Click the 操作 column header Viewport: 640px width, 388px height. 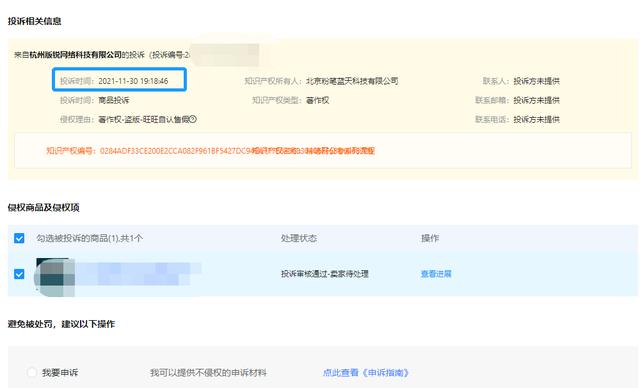(x=430, y=238)
